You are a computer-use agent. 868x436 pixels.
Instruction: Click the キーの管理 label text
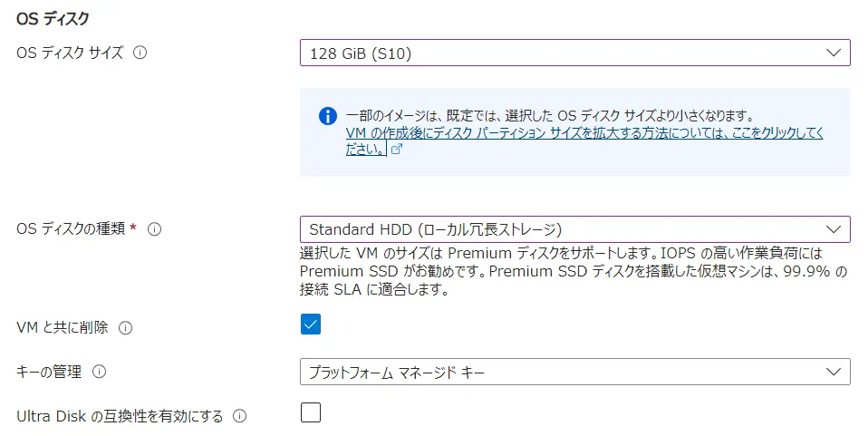49,371
